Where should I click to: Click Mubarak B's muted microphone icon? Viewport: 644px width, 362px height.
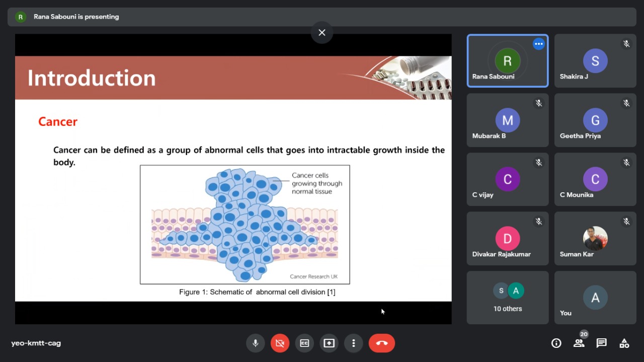pyautogui.click(x=539, y=103)
